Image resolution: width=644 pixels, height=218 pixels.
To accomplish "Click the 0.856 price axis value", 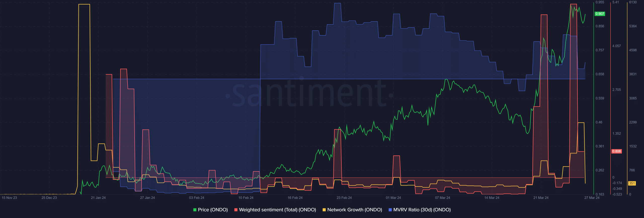I will click(600, 26).
